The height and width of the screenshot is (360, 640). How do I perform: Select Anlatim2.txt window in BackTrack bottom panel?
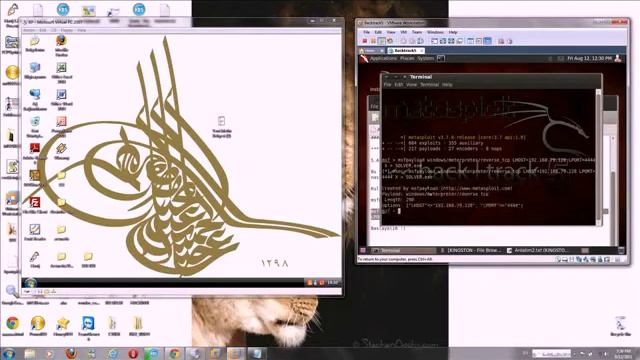tap(538, 250)
